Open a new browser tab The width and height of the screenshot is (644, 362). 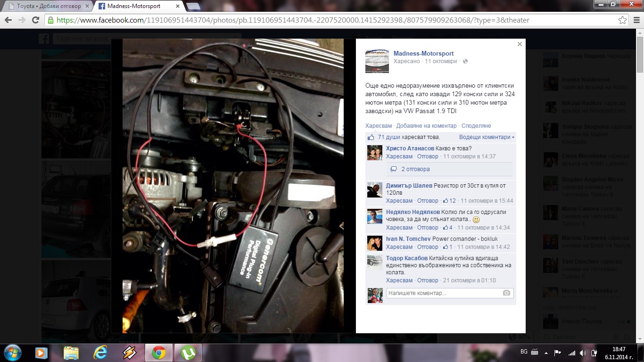click(x=193, y=6)
